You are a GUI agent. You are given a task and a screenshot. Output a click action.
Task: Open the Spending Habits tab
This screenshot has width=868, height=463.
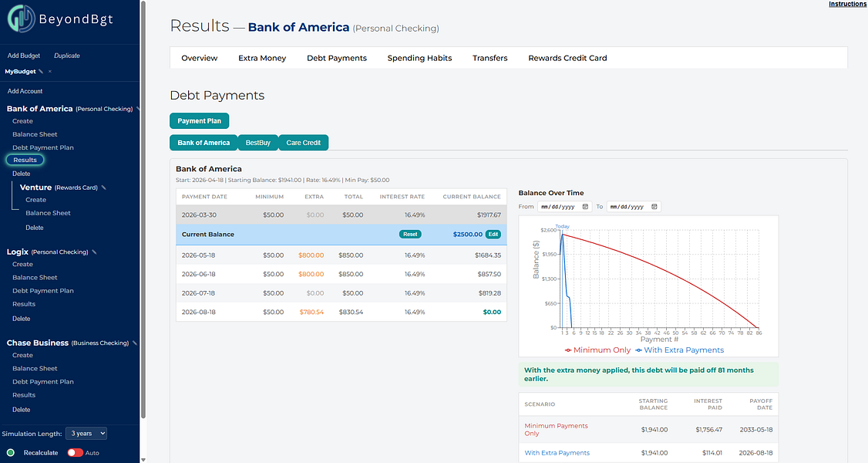pyautogui.click(x=419, y=58)
